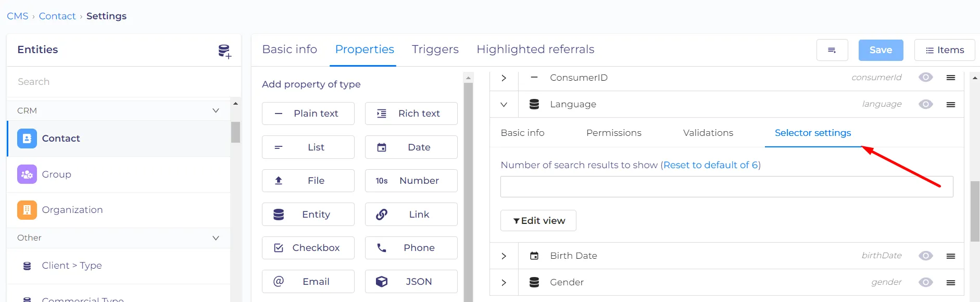The image size is (980, 302).
Task: Click the Language row drag handle
Action: pyautogui.click(x=951, y=104)
